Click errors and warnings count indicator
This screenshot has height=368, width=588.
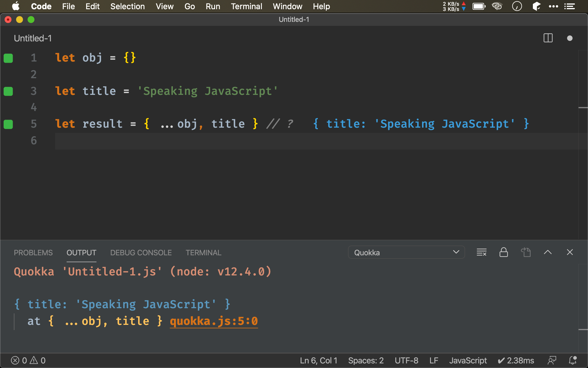(28, 360)
